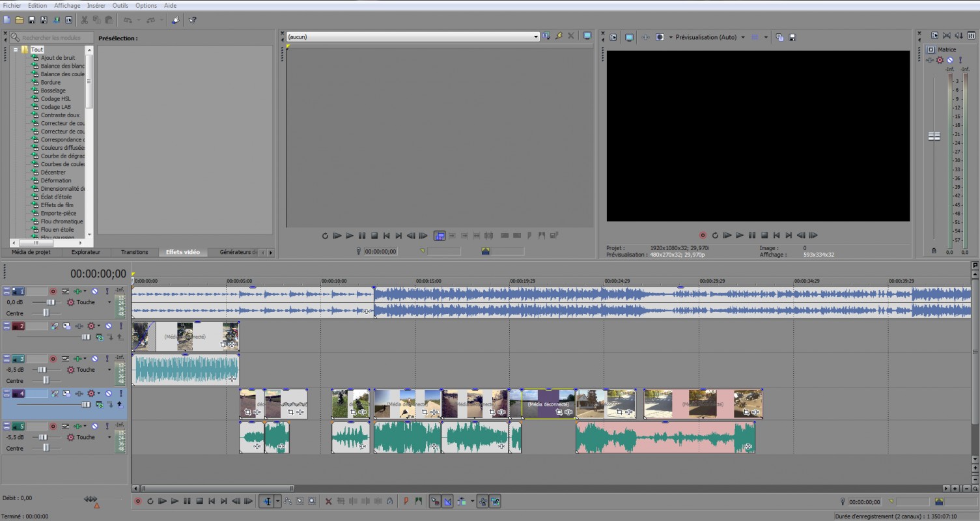
Task: Open the Affichage menu
Action: click(x=67, y=5)
